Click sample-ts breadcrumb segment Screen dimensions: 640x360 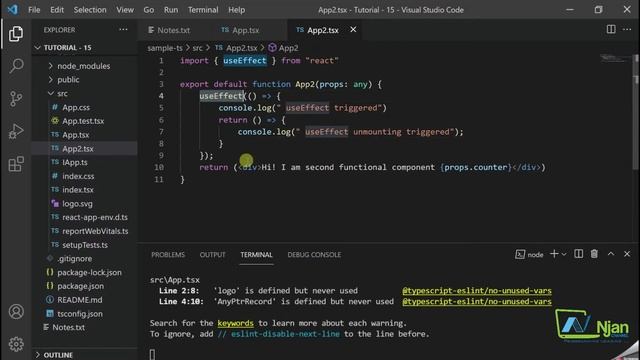tap(165, 48)
